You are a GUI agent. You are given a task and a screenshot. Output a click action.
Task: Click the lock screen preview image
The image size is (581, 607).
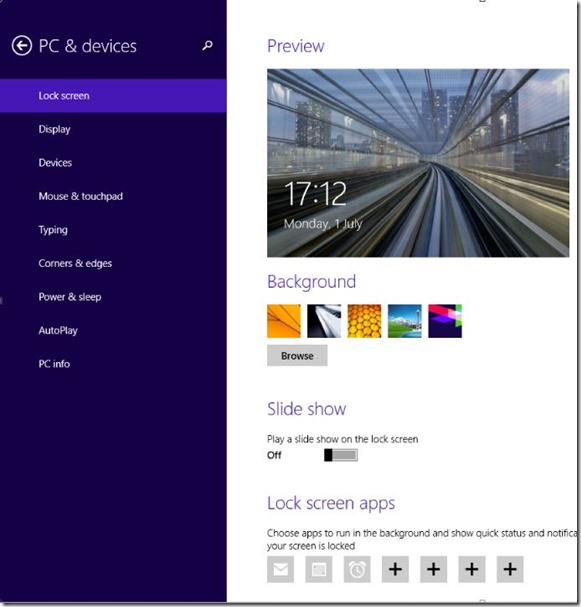[418, 163]
